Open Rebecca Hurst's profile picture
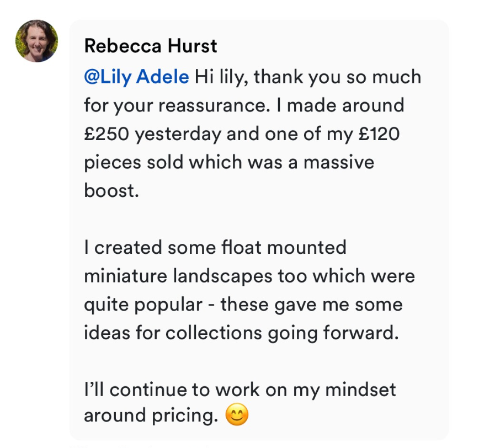Viewport: 479px width, 448px height. click(x=37, y=41)
